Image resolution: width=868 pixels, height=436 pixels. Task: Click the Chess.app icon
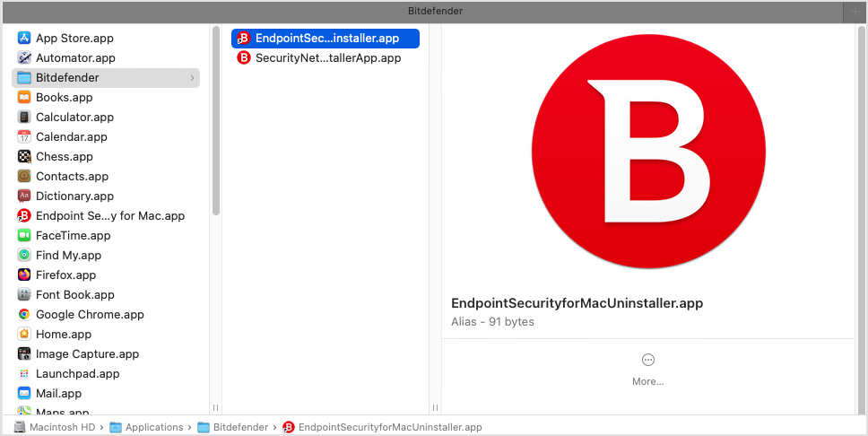pos(24,156)
